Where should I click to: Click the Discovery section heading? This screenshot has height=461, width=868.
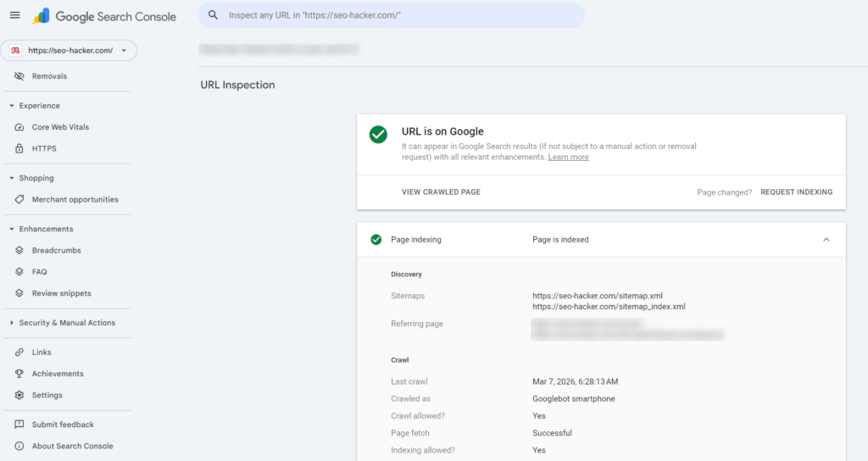click(406, 275)
